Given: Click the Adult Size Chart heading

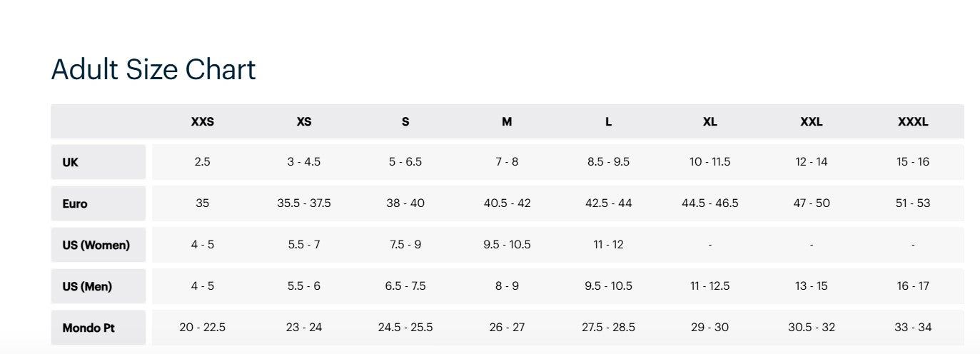Looking at the screenshot, I should 153,70.
